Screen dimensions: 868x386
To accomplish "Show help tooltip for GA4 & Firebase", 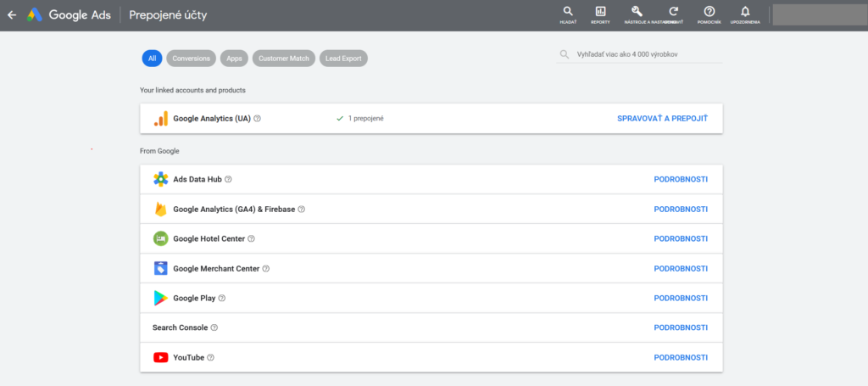I will (302, 210).
